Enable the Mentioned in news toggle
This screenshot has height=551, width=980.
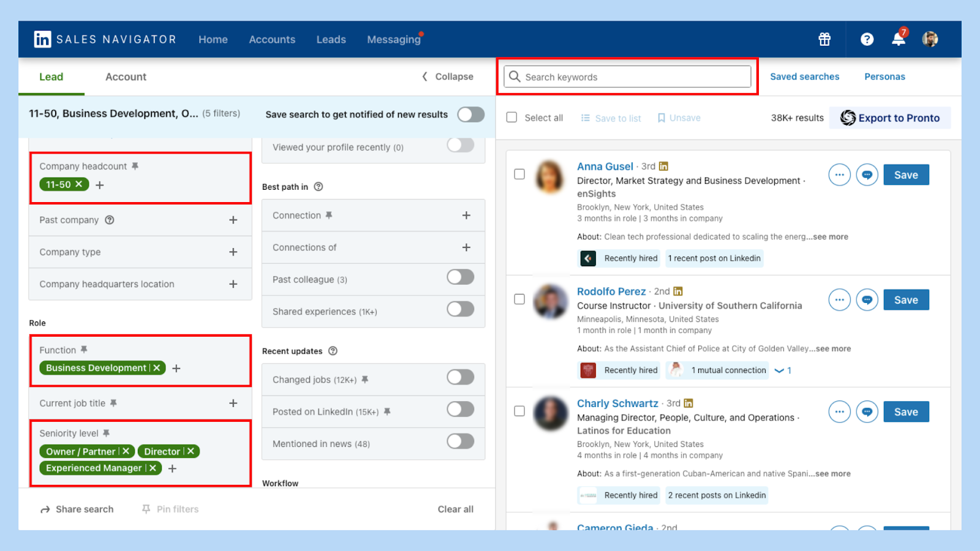click(460, 441)
